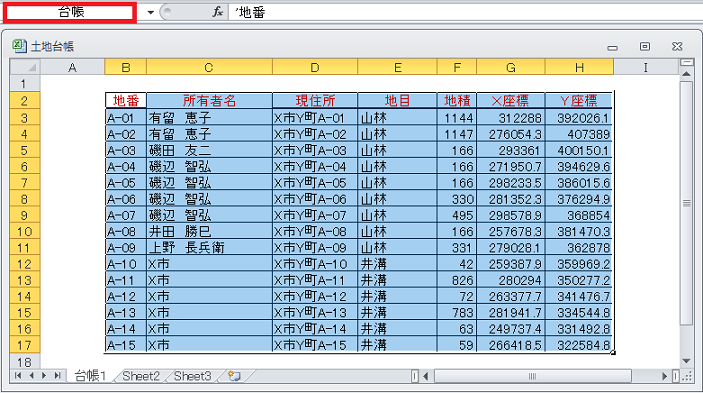Click previous sheet navigation arrow

click(x=31, y=376)
